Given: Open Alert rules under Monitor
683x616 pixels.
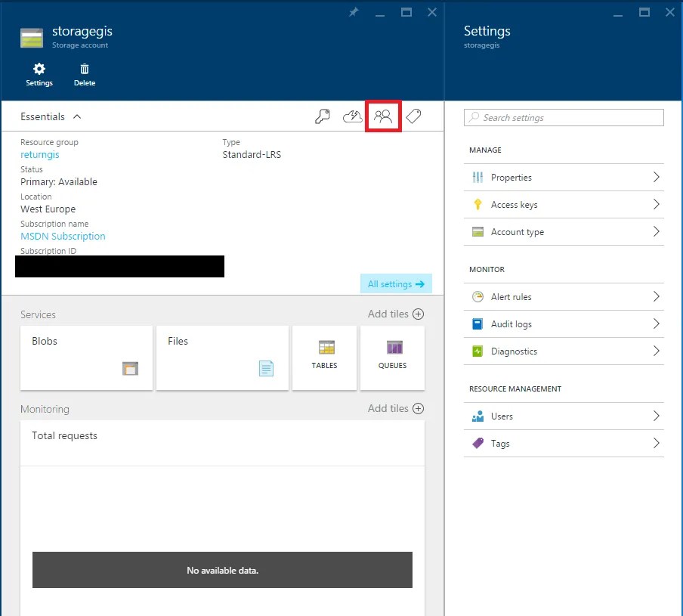Looking at the screenshot, I should [x=564, y=297].
